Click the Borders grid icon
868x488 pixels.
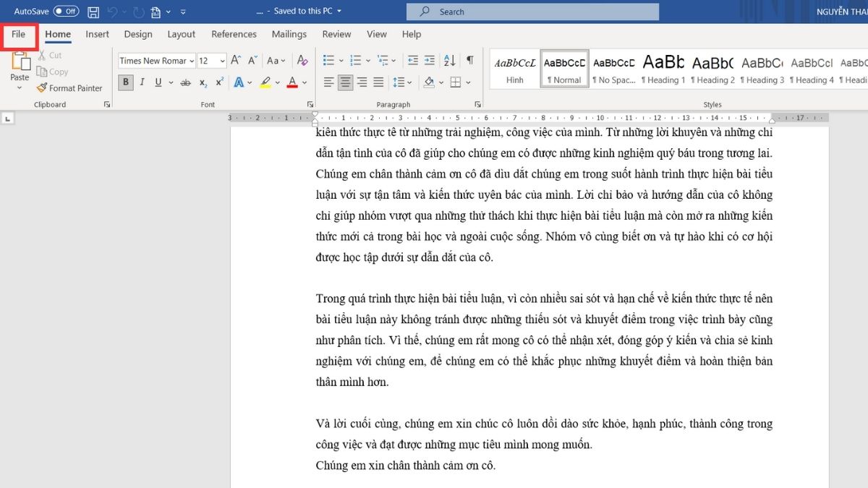point(455,82)
